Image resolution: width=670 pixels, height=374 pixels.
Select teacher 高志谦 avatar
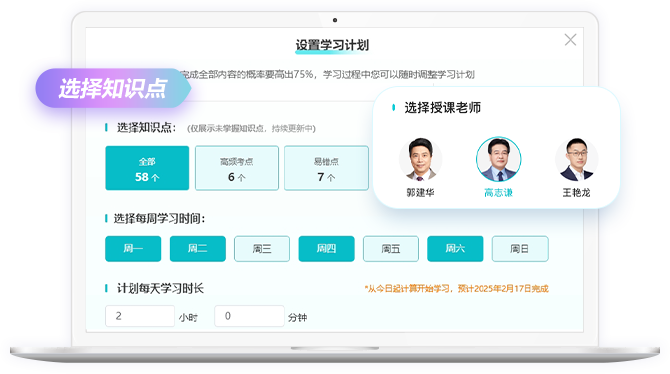coord(498,159)
